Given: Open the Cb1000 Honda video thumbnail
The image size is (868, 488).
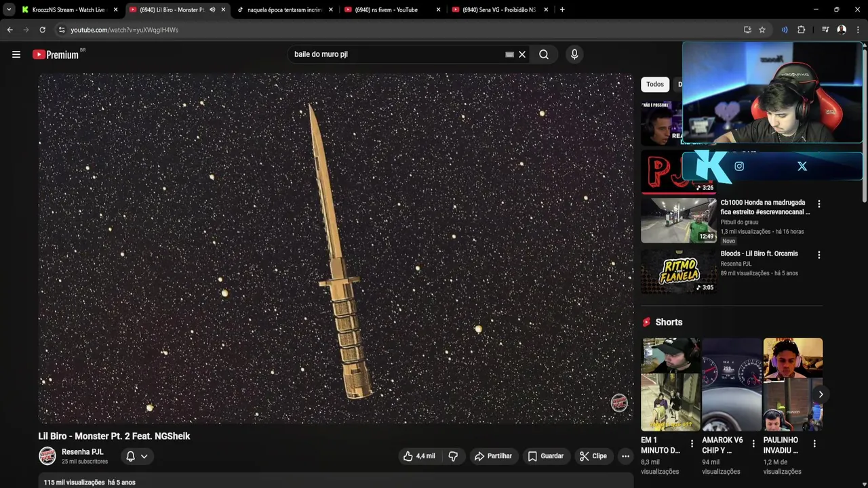Looking at the screenshot, I should tap(679, 220).
